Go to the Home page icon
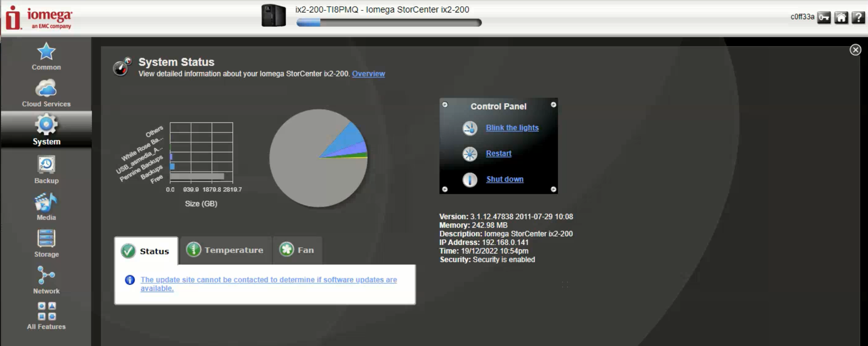This screenshot has height=346, width=868. pyautogui.click(x=841, y=17)
